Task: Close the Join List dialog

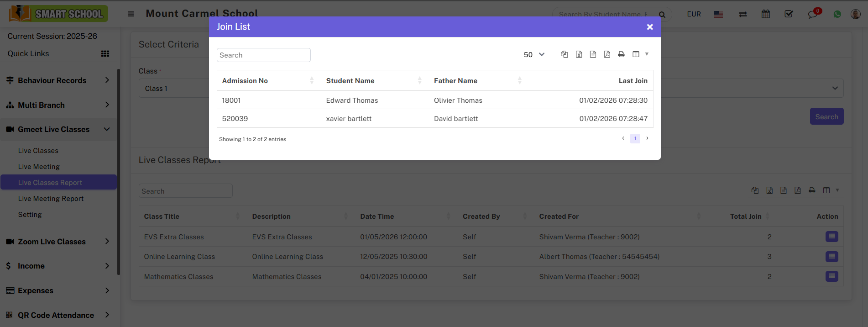Action: (650, 27)
